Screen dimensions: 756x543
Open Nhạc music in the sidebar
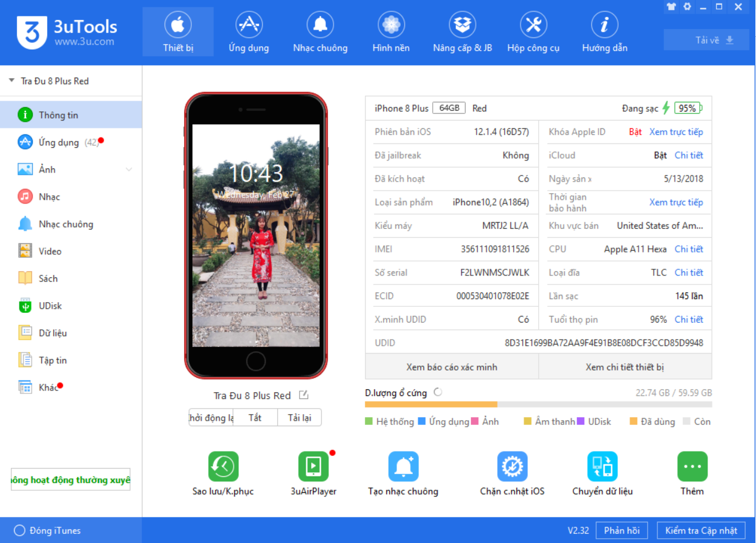71,197
